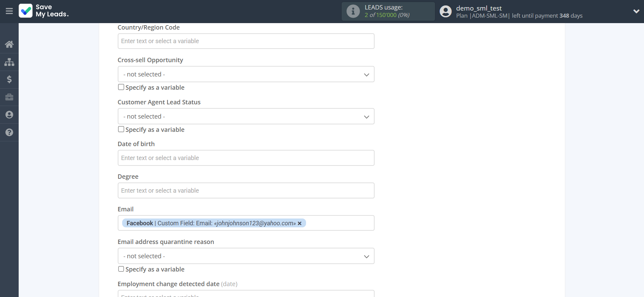Click into the Country/Region Code field
The height and width of the screenshot is (297, 644).
(246, 41)
